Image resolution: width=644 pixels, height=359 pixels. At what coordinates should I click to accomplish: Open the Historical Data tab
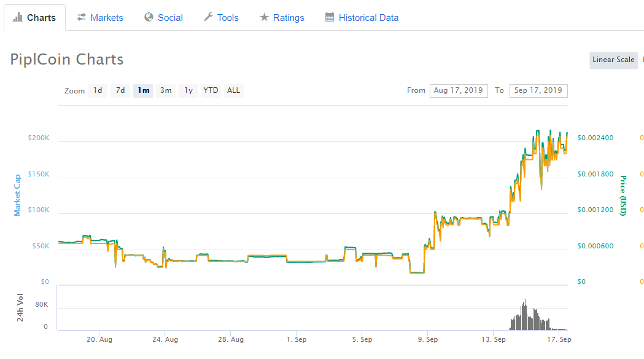362,18
